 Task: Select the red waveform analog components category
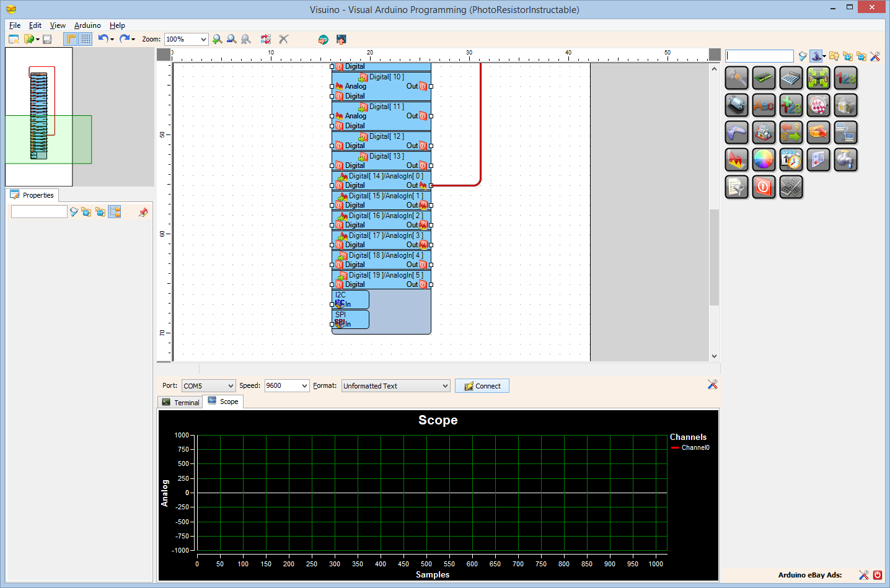click(x=736, y=159)
